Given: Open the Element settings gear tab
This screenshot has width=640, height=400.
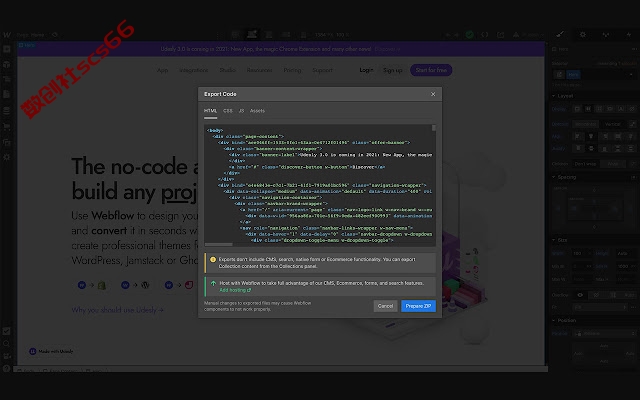Looking at the screenshot, I should 583,34.
